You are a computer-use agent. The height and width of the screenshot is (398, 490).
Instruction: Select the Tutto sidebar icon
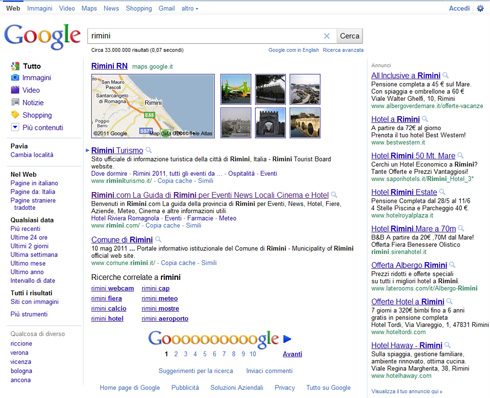(15, 66)
